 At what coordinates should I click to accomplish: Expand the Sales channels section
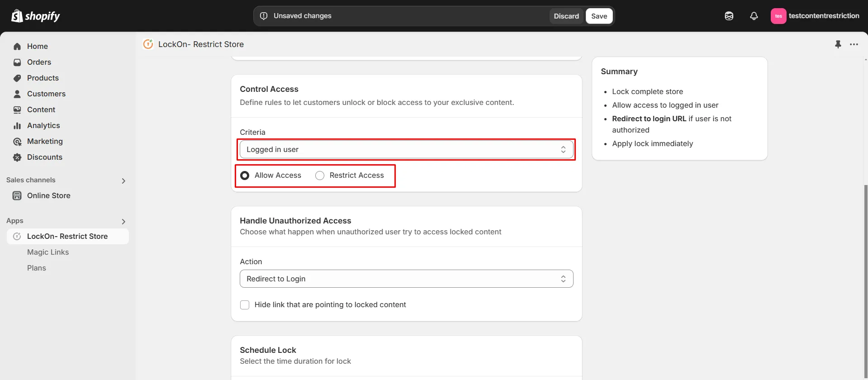click(123, 181)
